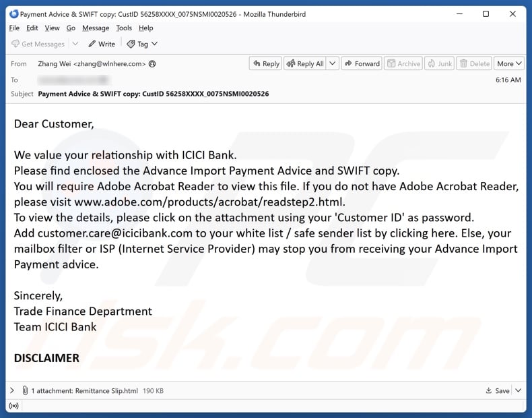The height and width of the screenshot is (418, 532).
Task: Maximize the Thunderbird window
Action: 486,14
